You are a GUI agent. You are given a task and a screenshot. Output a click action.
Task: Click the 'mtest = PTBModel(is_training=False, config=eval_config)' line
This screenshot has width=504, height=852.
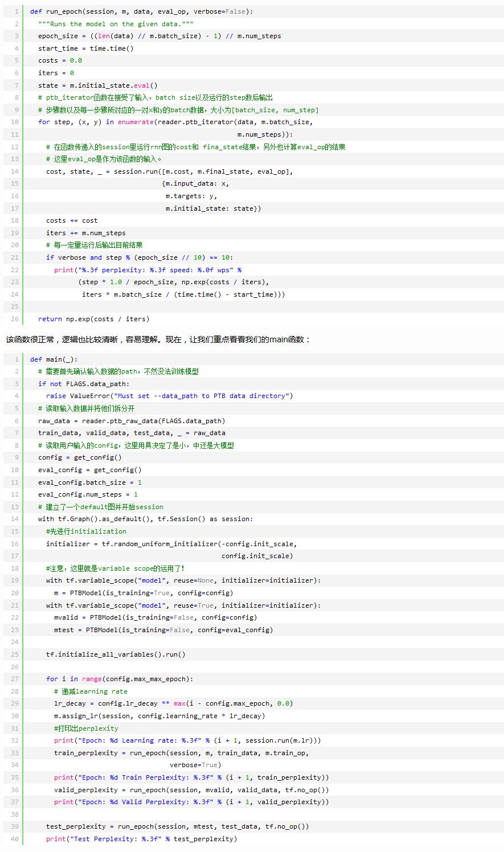click(163, 630)
